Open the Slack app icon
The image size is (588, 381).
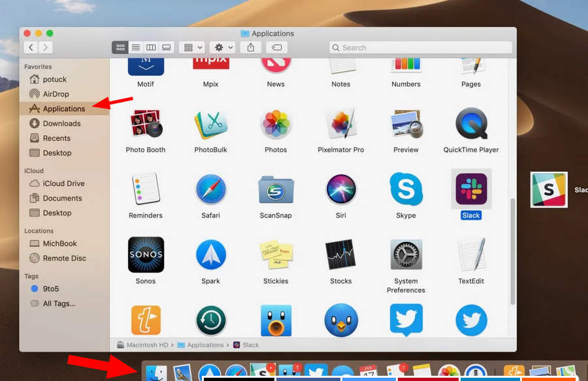coord(471,190)
